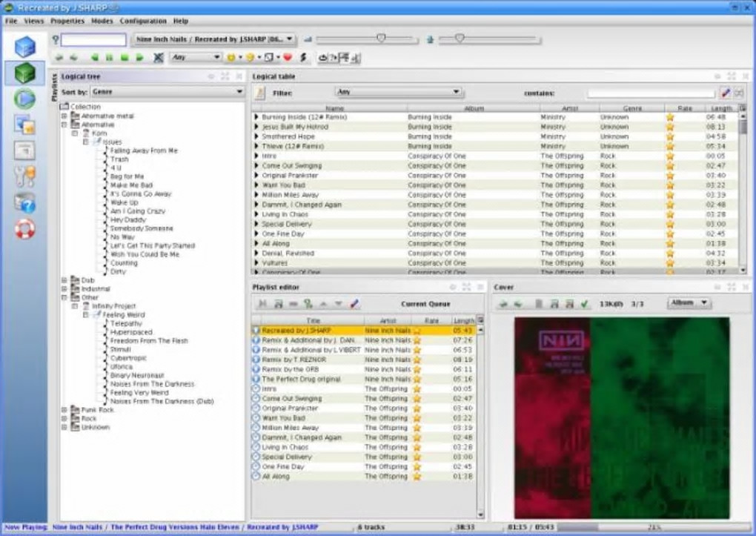This screenshot has height=536, width=756.
Task: Click the green checkmark in Cover panel
Action: (x=584, y=303)
